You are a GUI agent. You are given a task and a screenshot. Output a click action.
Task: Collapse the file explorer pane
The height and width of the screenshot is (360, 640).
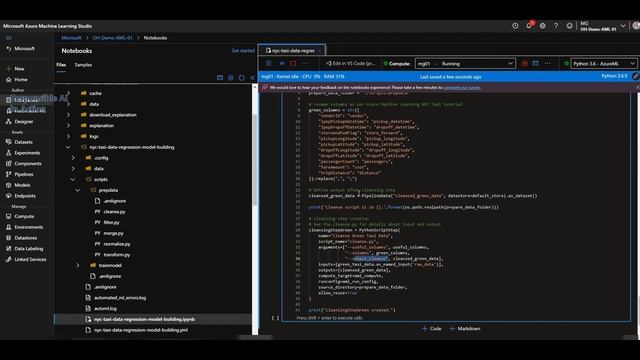(x=252, y=78)
